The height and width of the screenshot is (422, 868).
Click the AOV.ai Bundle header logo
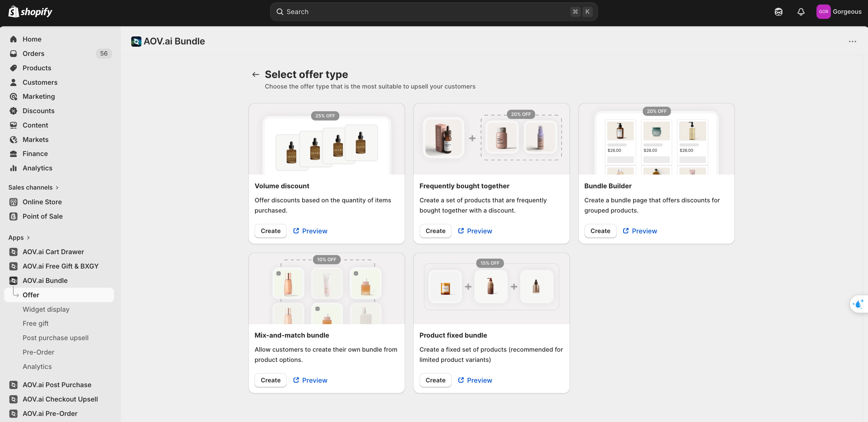[136, 41]
